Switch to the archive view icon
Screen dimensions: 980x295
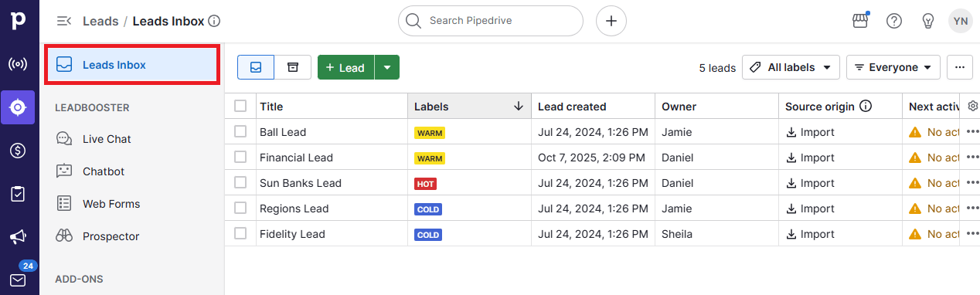293,67
